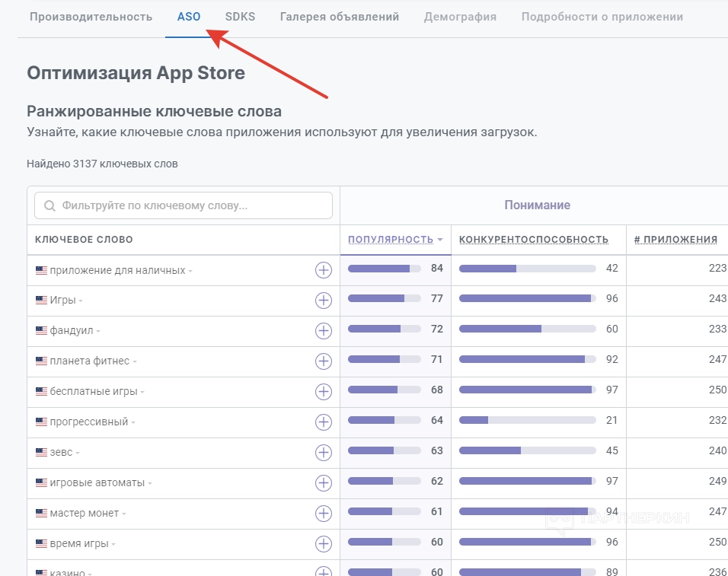Add 'игровые автоматы' using plus icon

pos(324,482)
